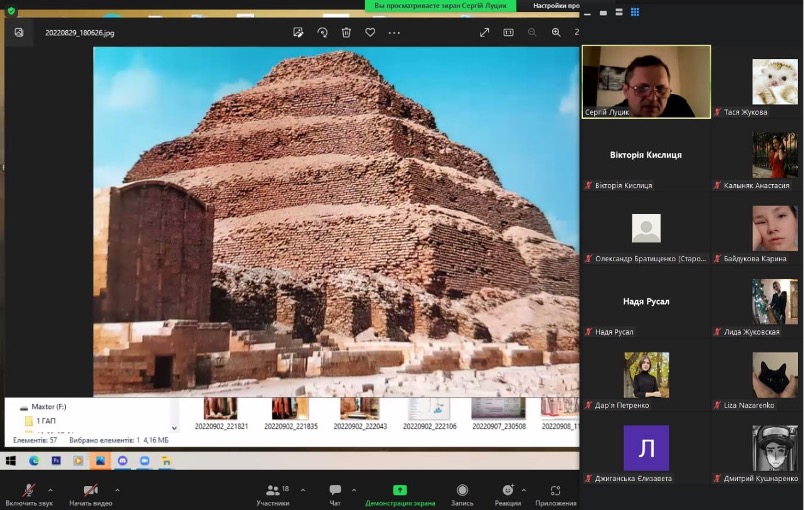Click the green 'Вы просматриваете экран' banner

[x=440, y=6]
